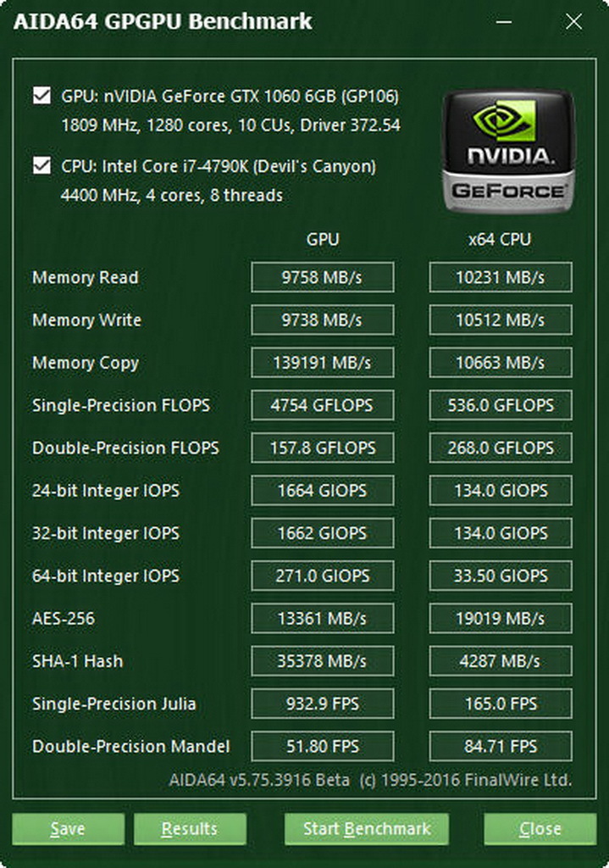Screen dimensions: 609x868
Task: Select the GPU SHA-1 Hash result
Action: pos(322,661)
